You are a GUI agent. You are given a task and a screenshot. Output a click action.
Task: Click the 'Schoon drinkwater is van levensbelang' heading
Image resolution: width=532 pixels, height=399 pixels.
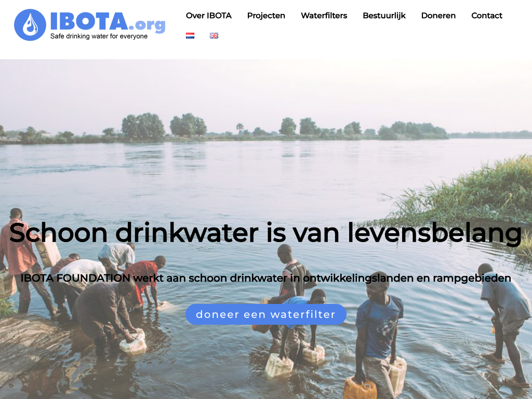265,233
